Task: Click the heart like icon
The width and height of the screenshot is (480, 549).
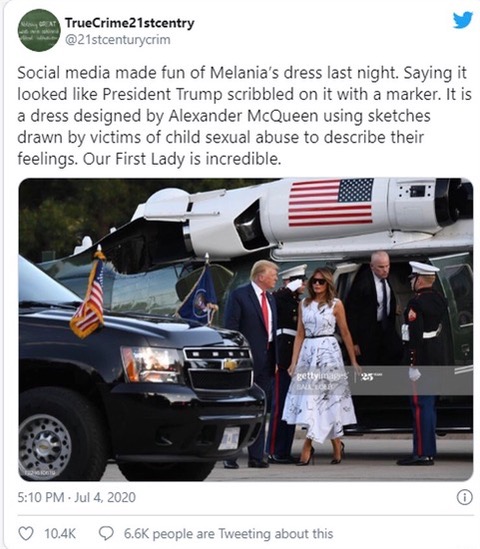Action: 26,534
